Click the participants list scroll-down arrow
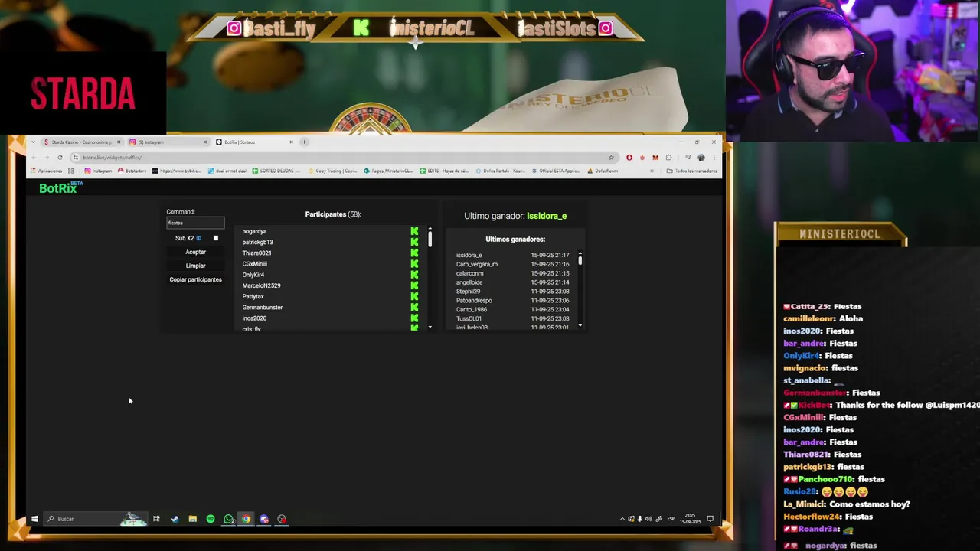The image size is (980, 551). 430,328
